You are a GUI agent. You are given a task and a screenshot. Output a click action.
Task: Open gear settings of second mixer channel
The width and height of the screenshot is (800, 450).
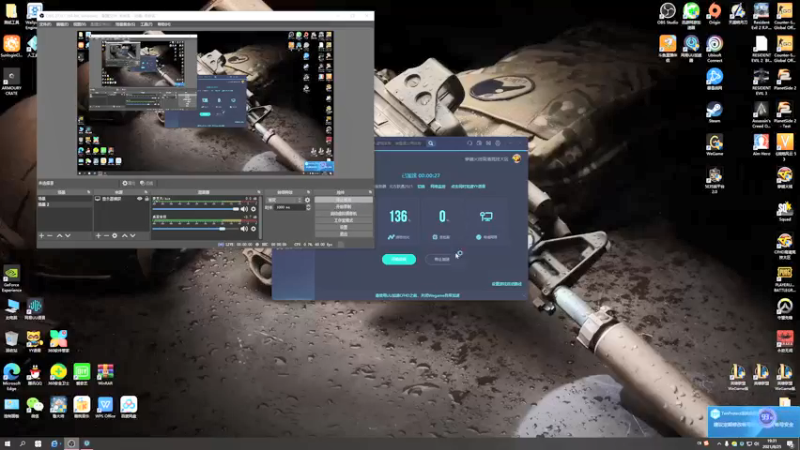[x=254, y=229]
